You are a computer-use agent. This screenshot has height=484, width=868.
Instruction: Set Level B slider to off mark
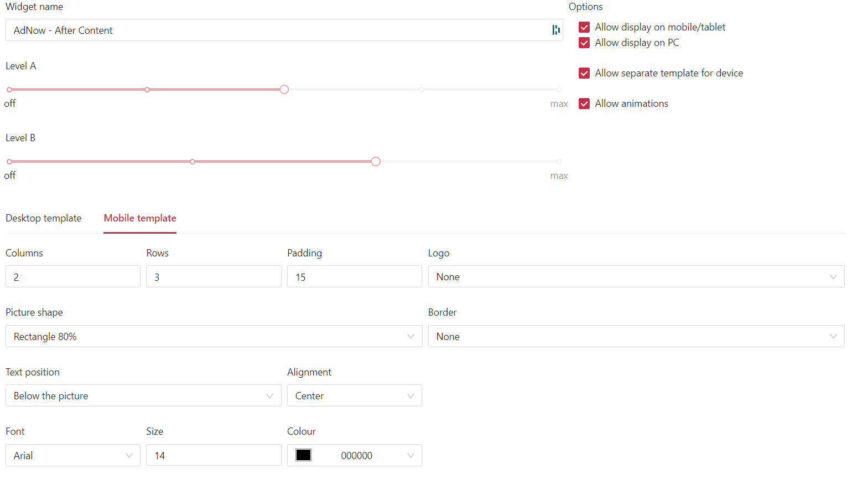9,161
